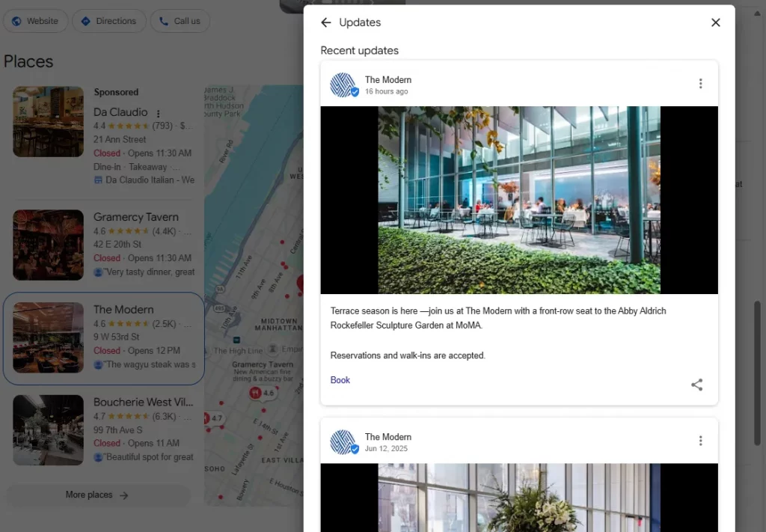This screenshot has height=532, width=766.
Task: Click the Book link in the post
Action: point(340,380)
